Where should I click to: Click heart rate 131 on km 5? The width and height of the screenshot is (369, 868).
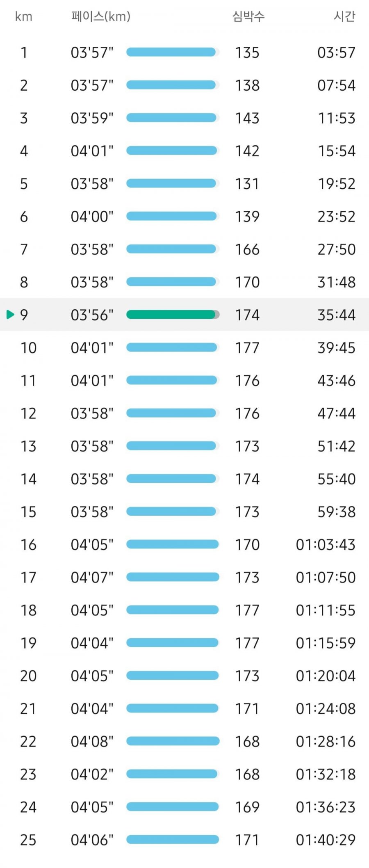(247, 183)
